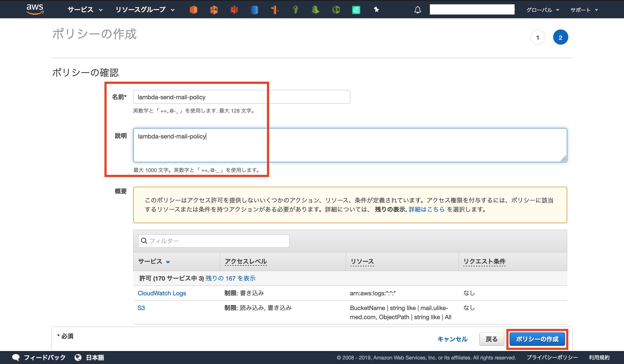Expand the グローバル region dropdown

tap(542, 10)
